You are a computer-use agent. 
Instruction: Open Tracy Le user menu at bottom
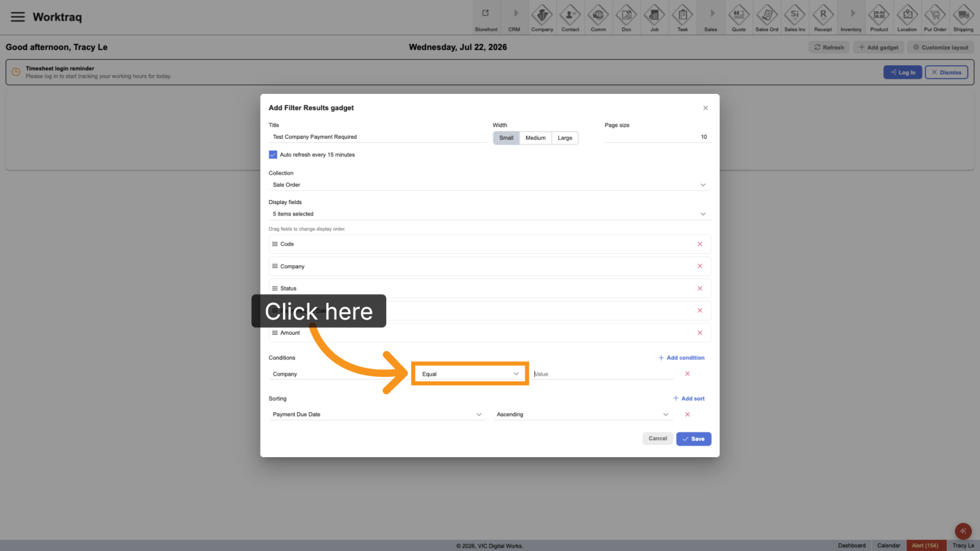[963, 546]
